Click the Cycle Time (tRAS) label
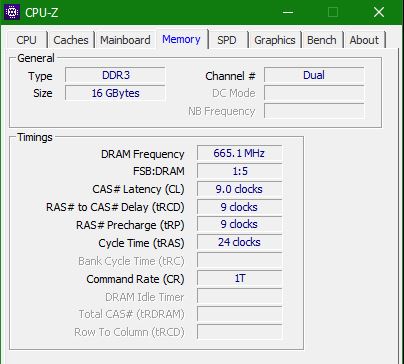 coord(141,243)
